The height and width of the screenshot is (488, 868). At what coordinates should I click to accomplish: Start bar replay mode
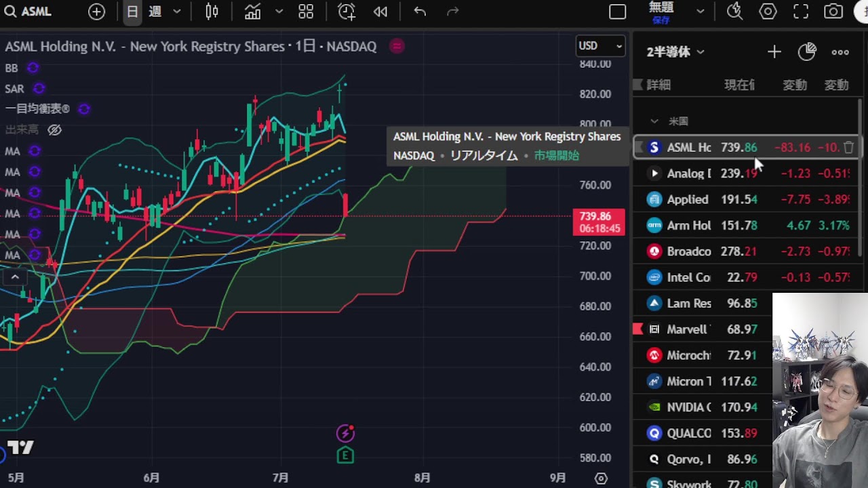coord(380,12)
